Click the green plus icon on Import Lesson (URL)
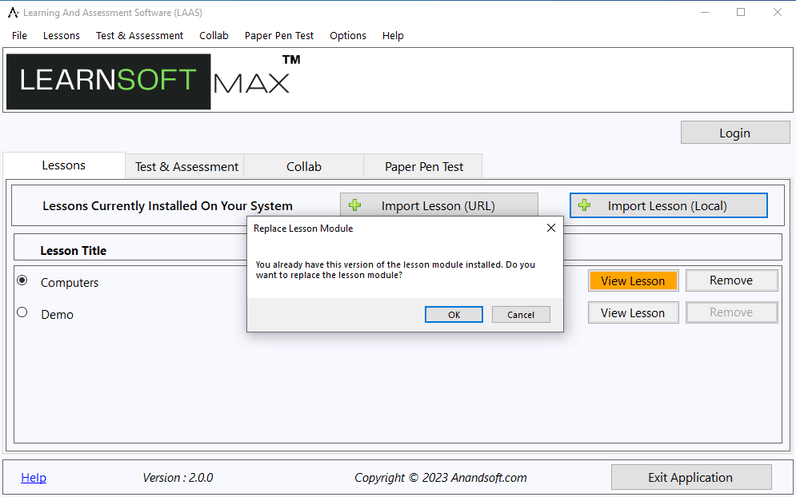This screenshot has height=497, width=796. 355,206
